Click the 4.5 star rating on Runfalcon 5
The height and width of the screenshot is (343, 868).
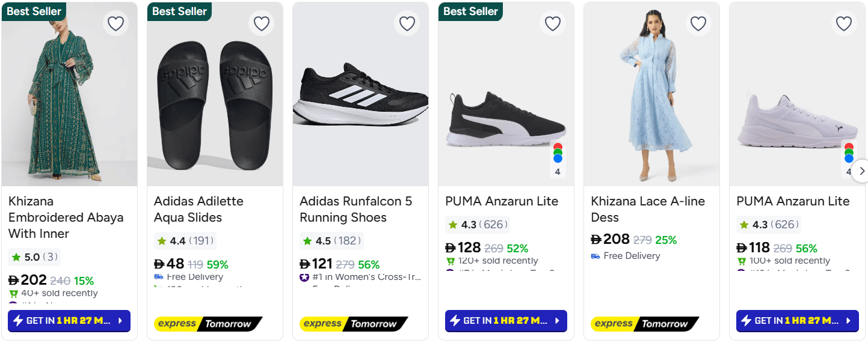coord(331,241)
